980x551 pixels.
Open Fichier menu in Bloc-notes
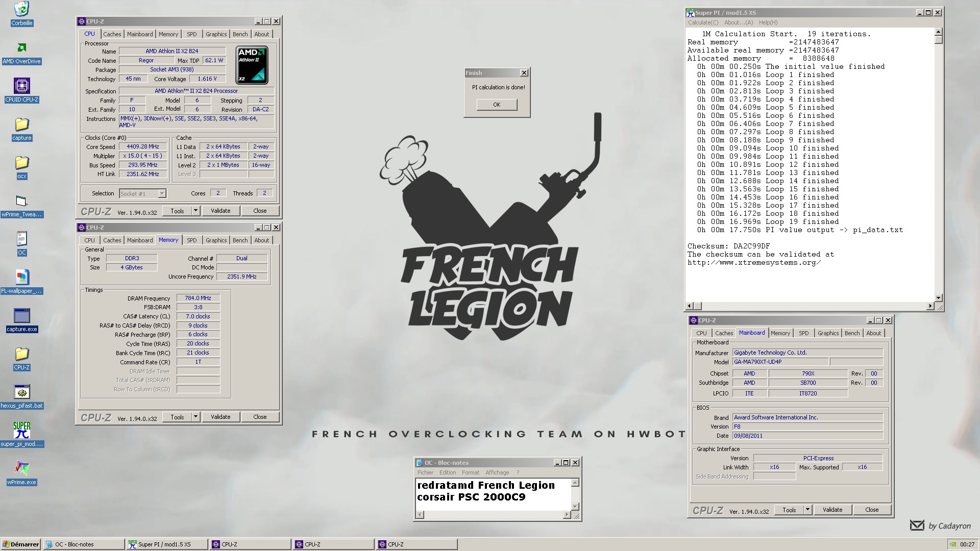425,472
